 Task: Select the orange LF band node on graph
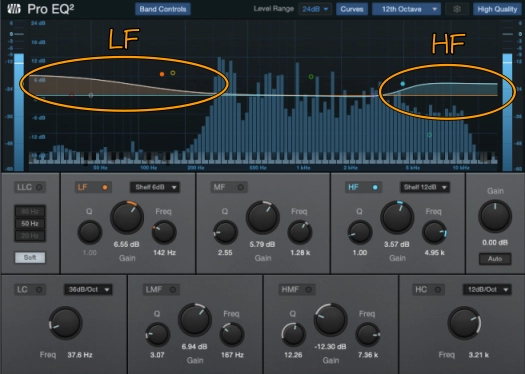(x=162, y=74)
